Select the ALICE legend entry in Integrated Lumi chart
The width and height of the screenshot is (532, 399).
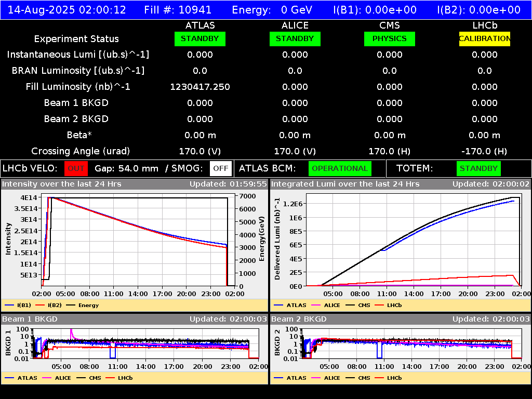point(326,305)
